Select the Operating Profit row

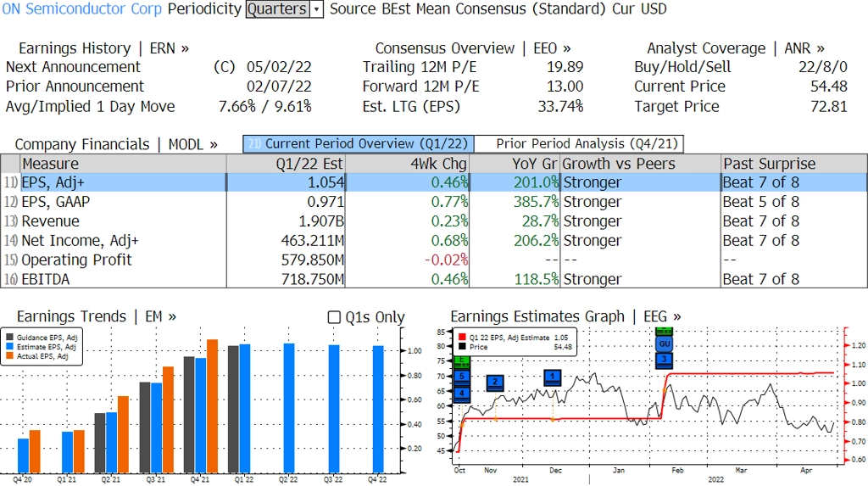click(x=434, y=260)
